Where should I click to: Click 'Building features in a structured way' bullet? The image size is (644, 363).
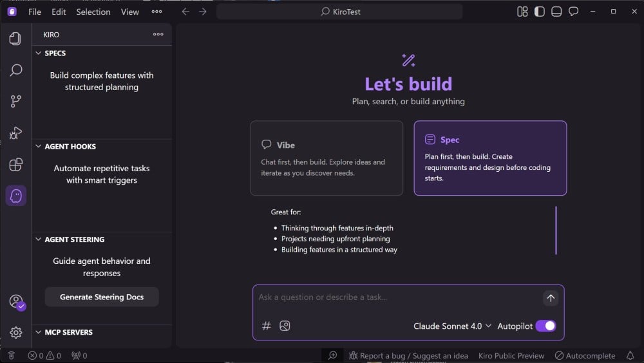coord(339,250)
